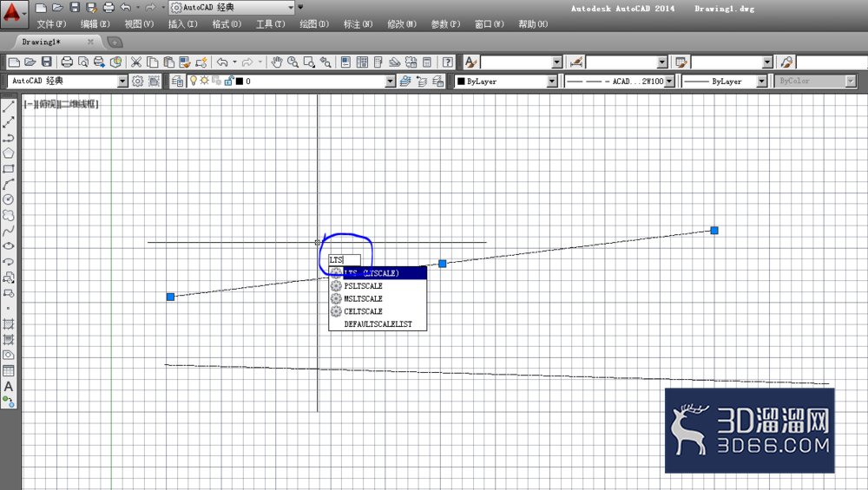Select the Revision Cloud tool
868x490 pixels.
pyautogui.click(x=9, y=215)
